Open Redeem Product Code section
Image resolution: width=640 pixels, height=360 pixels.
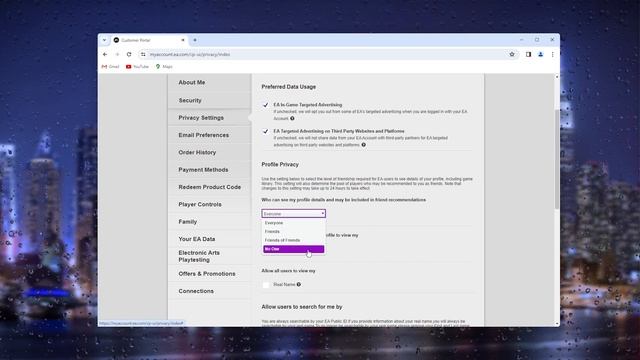pyautogui.click(x=209, y=187)
